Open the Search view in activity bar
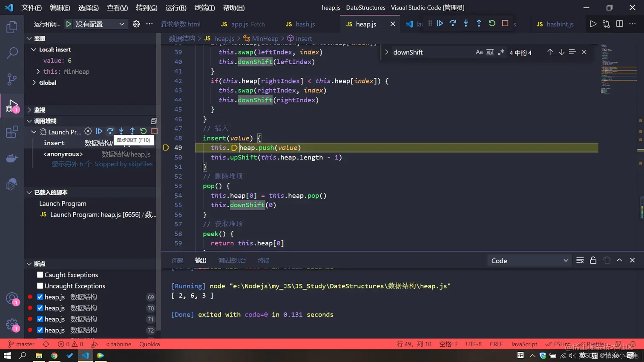Image resolution: width=644 pixels, height=362 pixels. click(12, 53)
